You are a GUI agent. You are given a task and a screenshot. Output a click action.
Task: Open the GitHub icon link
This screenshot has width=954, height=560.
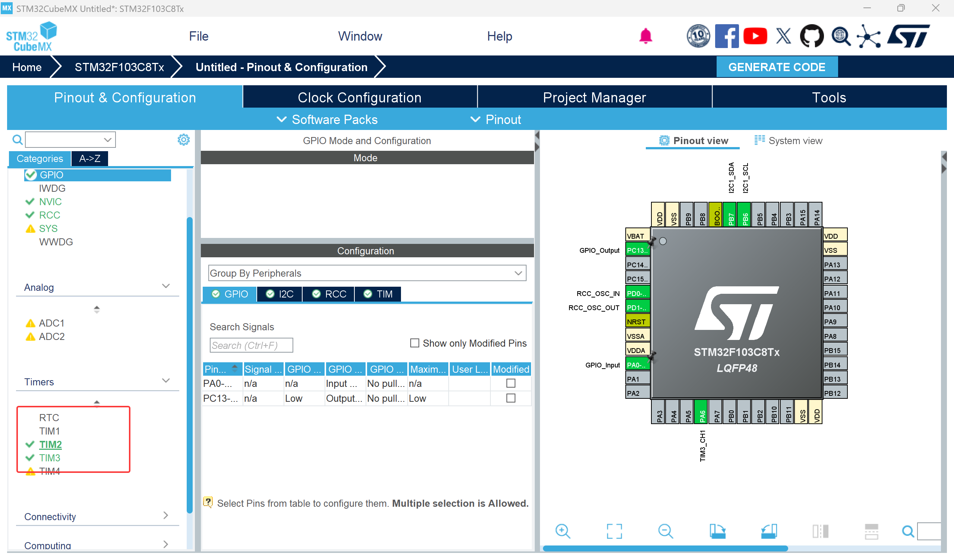812,36
